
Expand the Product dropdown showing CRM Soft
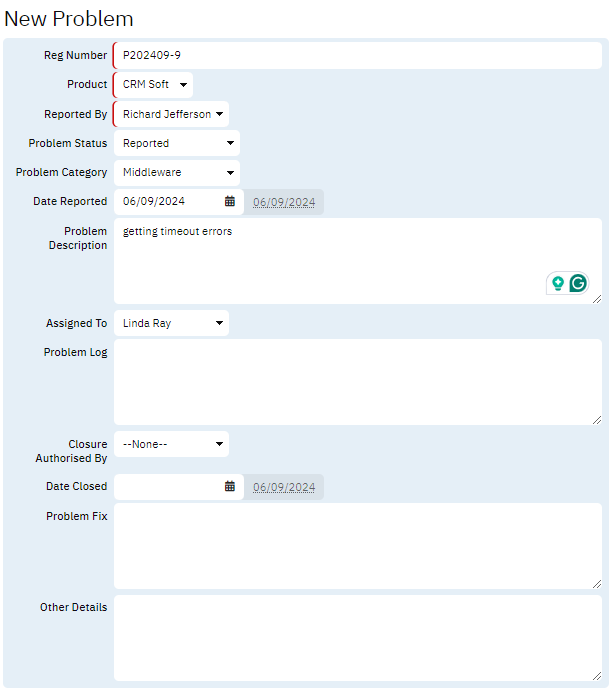[154, 85]
